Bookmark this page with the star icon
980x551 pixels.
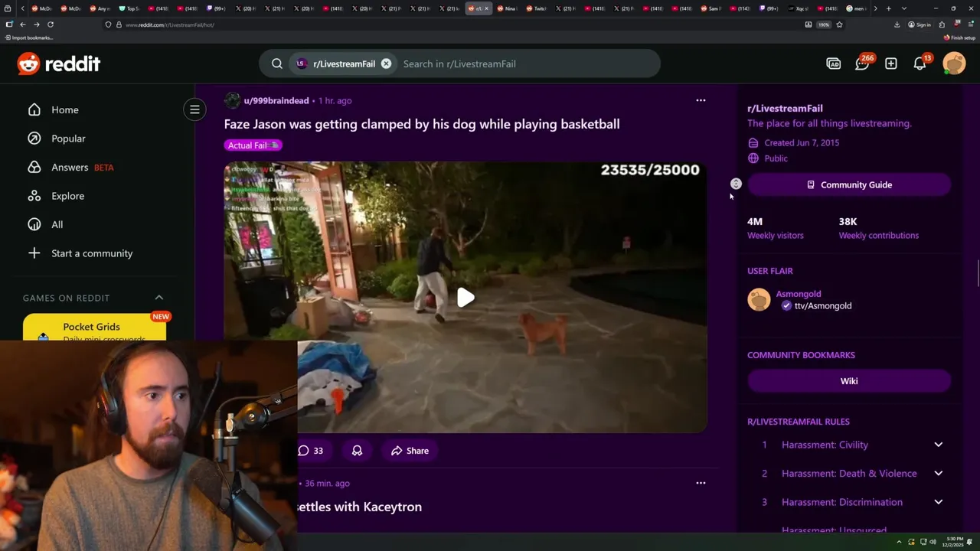coord(839,24)
